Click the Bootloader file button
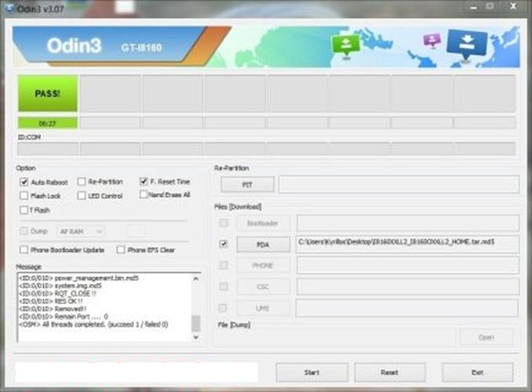Screen dimensions: 532x392 click(264, 223)
